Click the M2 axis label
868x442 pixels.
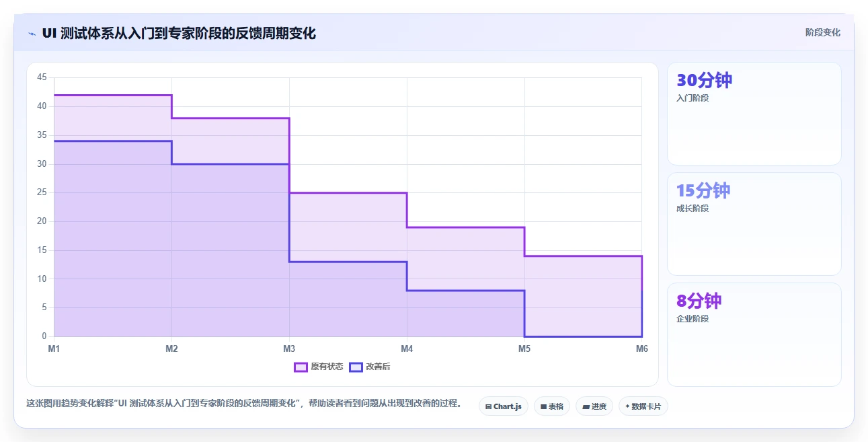pos(171,348)
